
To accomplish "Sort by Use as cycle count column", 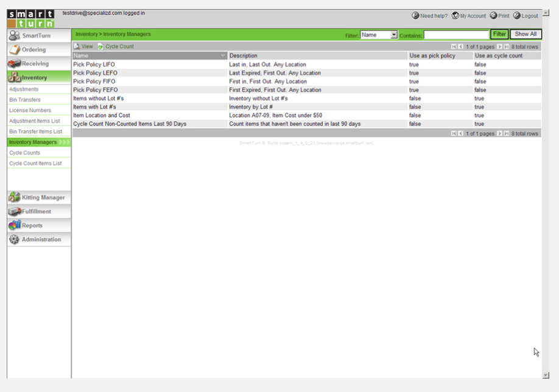I will pos(507,55).
